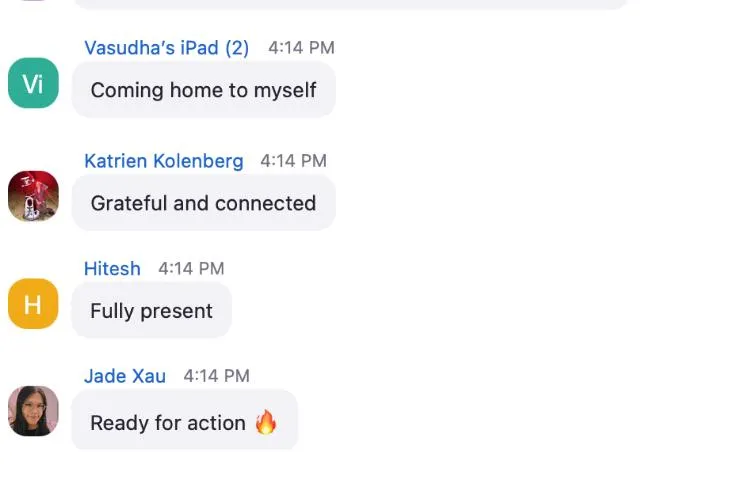
Task: Open Katrien Kolenberg's profile picture
Action: [x=33, y=196]
